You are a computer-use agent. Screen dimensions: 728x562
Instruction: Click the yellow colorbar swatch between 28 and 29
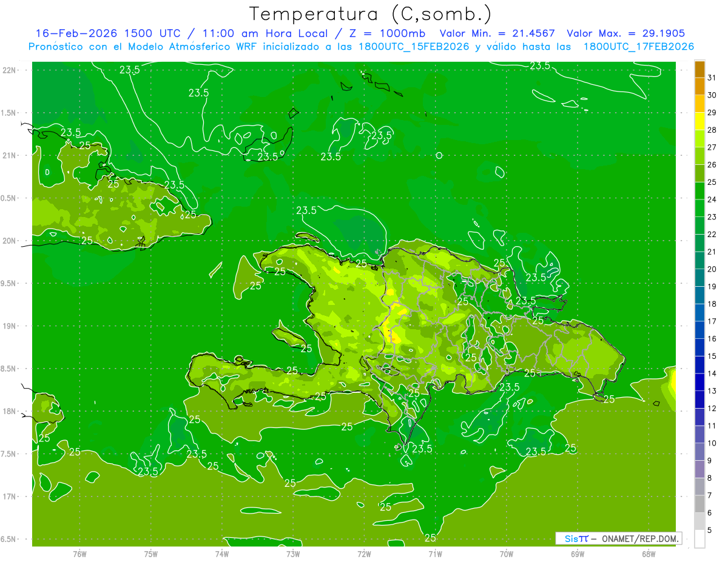699,121
